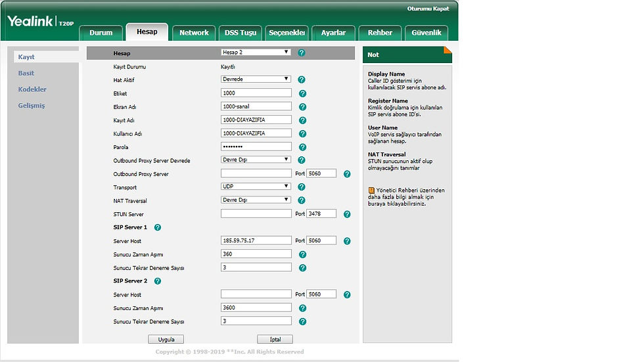Click help icon for SIP Server 2 Tekrar Deneme Sayısı
This screenshot has height=362, width=644.
click(x=303, y=322)
